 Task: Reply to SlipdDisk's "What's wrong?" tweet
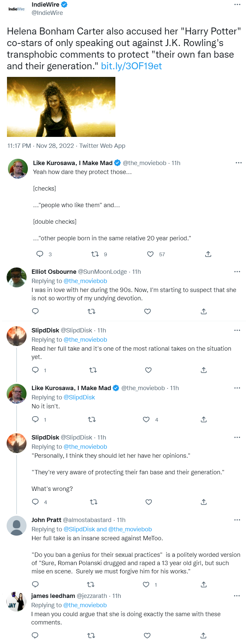(35, 502)
